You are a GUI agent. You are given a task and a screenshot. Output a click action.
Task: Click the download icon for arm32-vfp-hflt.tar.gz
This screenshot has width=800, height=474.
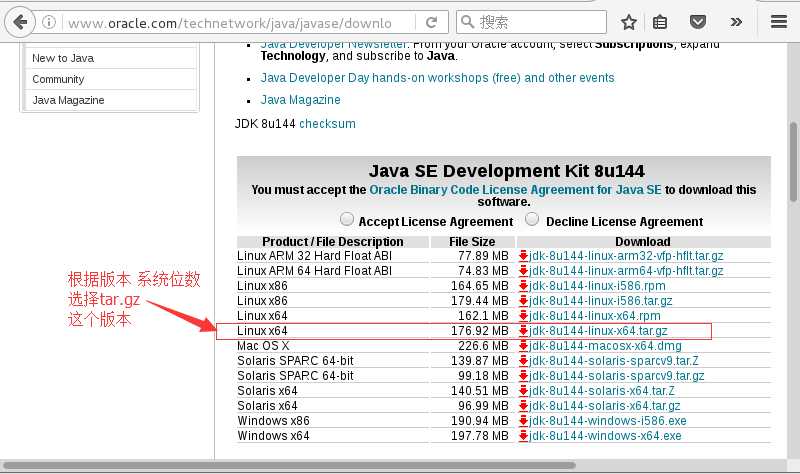523,256
